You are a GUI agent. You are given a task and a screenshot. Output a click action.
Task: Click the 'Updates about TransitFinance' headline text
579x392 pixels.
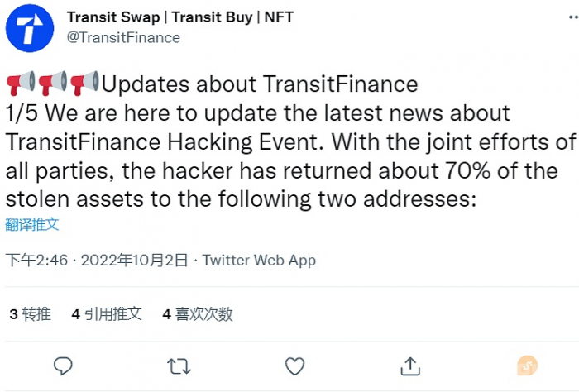point(260,84)
